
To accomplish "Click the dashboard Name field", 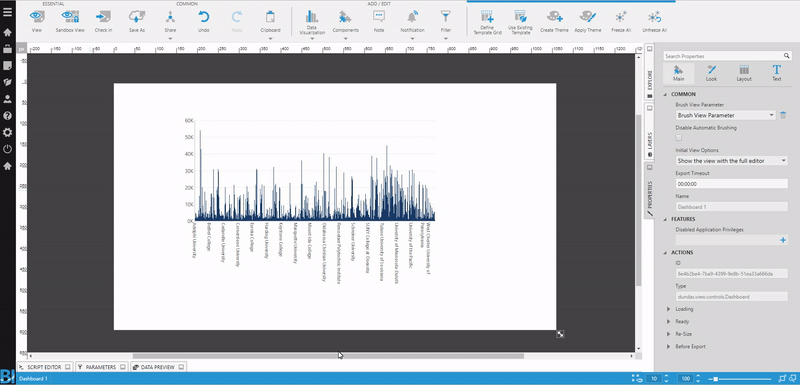I will point(732,207).
